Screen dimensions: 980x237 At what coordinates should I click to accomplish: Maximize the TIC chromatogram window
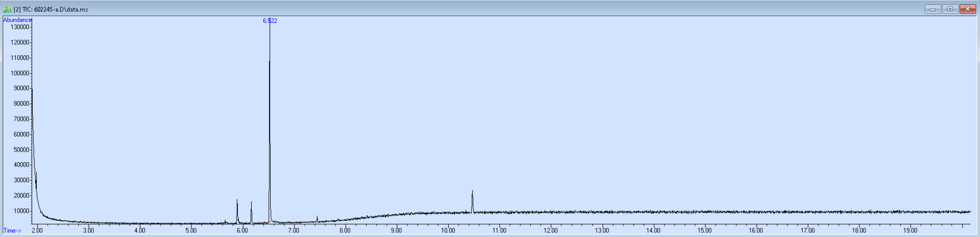pos(950,9)
